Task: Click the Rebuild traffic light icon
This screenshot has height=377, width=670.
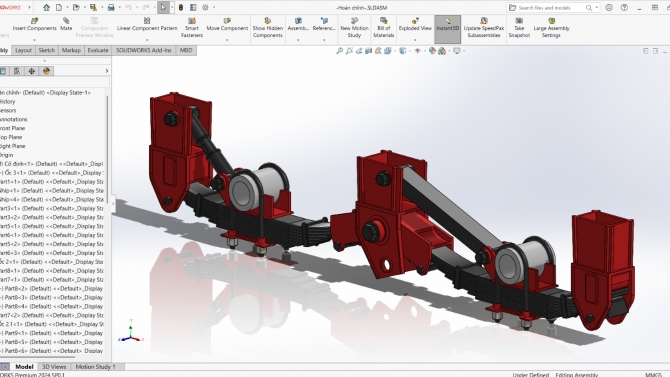Action: pos(181,7)
